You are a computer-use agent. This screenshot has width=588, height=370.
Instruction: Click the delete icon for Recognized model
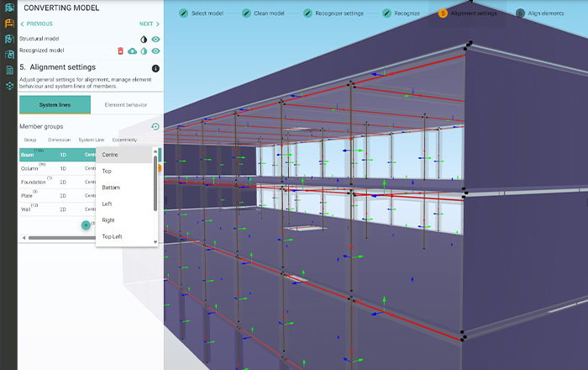click(120, 51)
